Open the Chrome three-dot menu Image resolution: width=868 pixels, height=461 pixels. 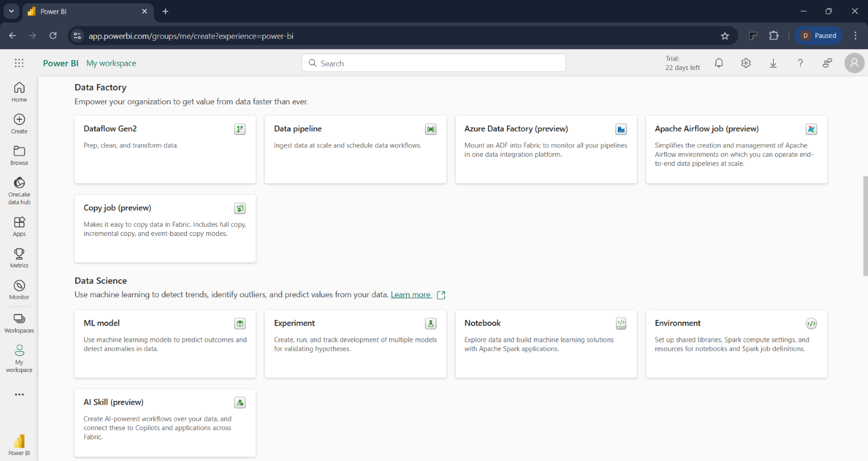click(856, 36)
